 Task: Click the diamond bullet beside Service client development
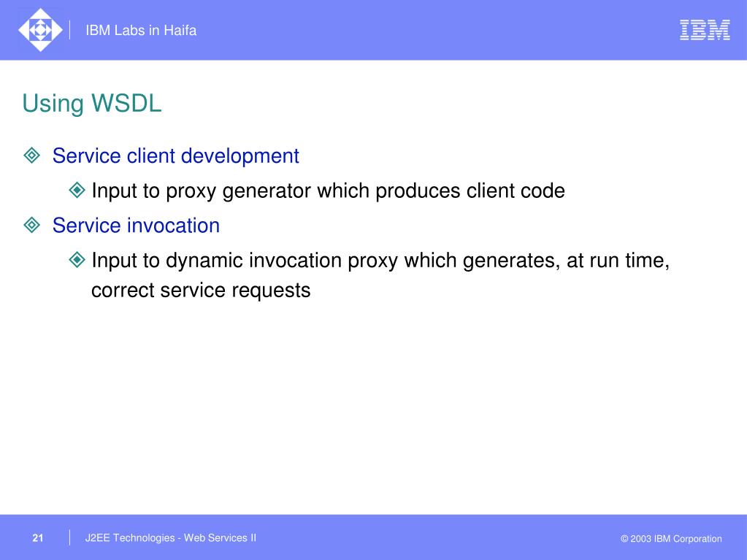[32, 156]
